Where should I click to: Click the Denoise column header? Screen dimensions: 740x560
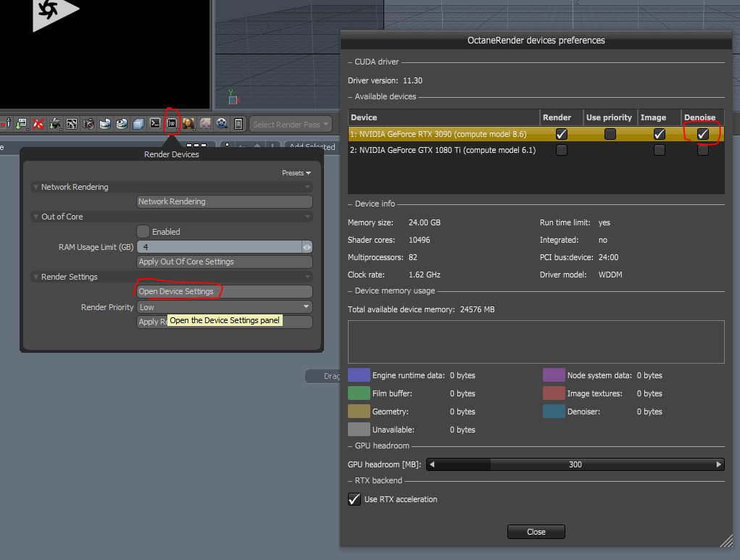(703, 117)
